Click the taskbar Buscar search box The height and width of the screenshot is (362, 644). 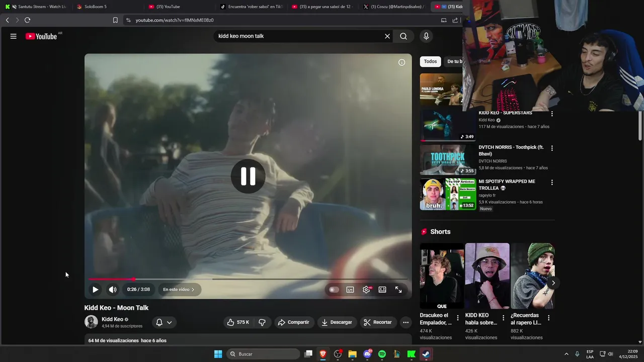click(263, 354)
